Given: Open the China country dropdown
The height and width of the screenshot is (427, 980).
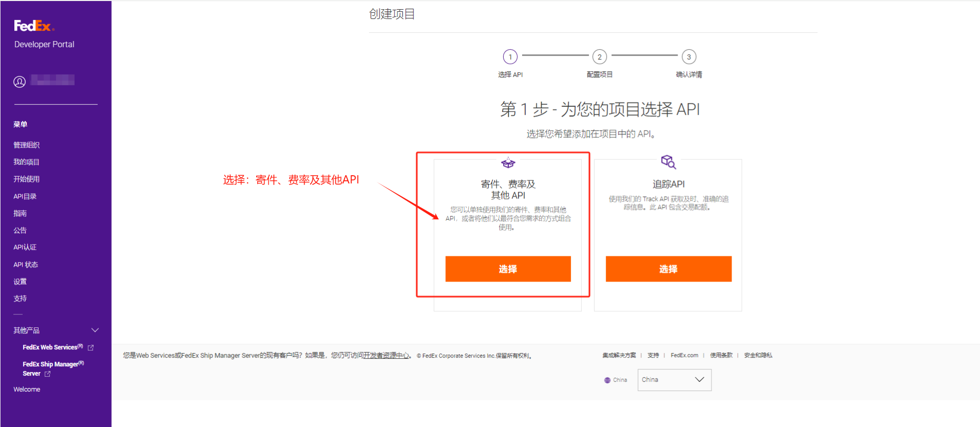Looking at the screenshot, I should (x=674, y=380).
